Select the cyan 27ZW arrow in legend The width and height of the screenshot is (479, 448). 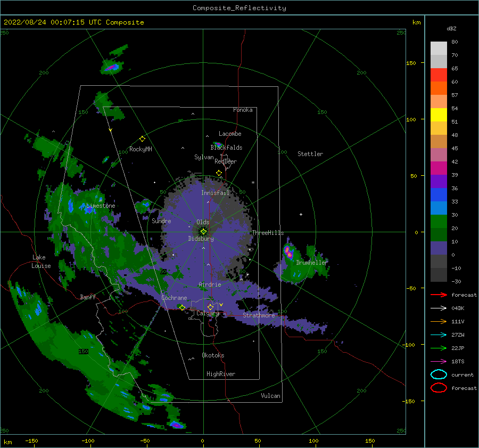[439, 335]
